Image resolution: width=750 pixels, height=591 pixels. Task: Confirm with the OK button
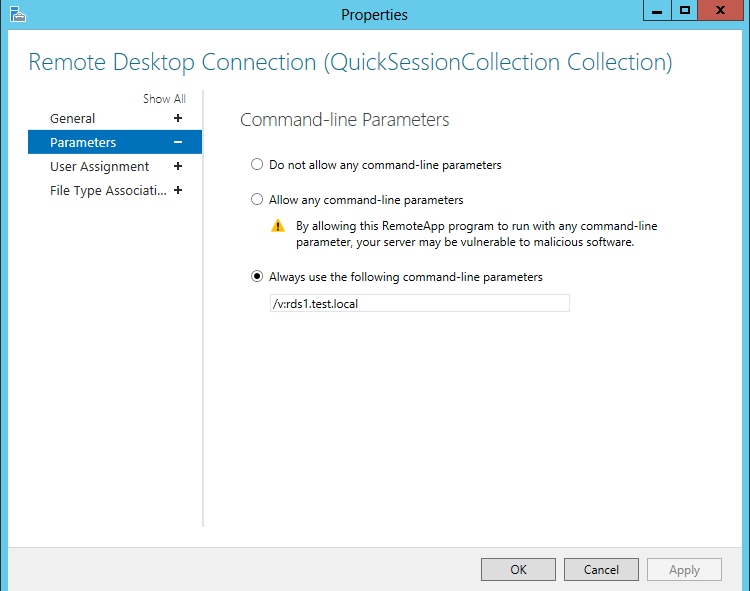pos(518,569)
